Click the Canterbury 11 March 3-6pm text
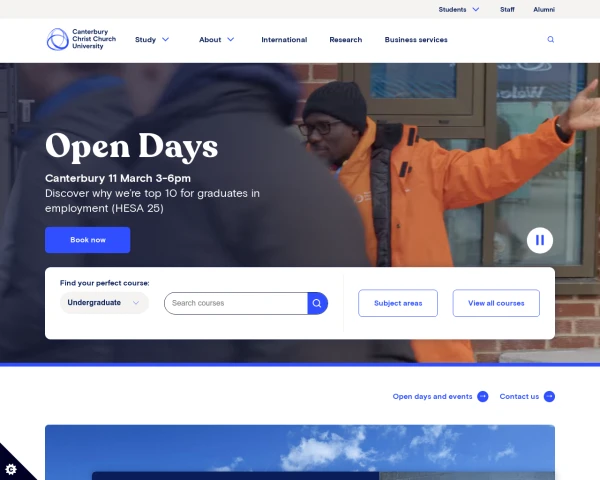Image resolution: width=600 pixels, height=480 pixels. [x=118, y=178]
